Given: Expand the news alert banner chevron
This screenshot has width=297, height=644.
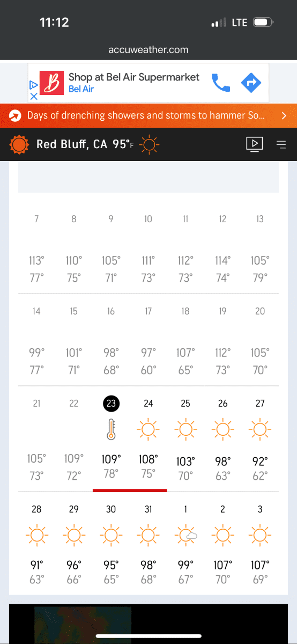Looking at the screenshot, I should (284, 115).
